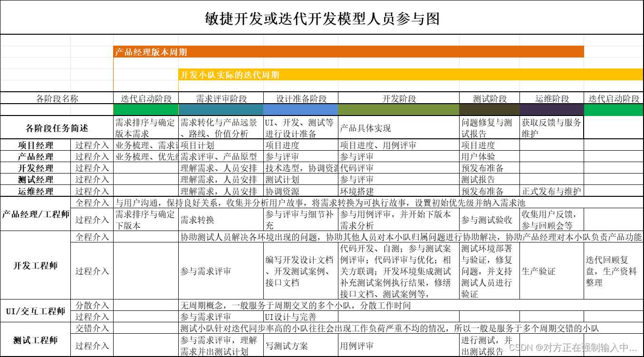Click the cell 参与评审与细节补充
644x357 pixels.
(x=301, y=220)
